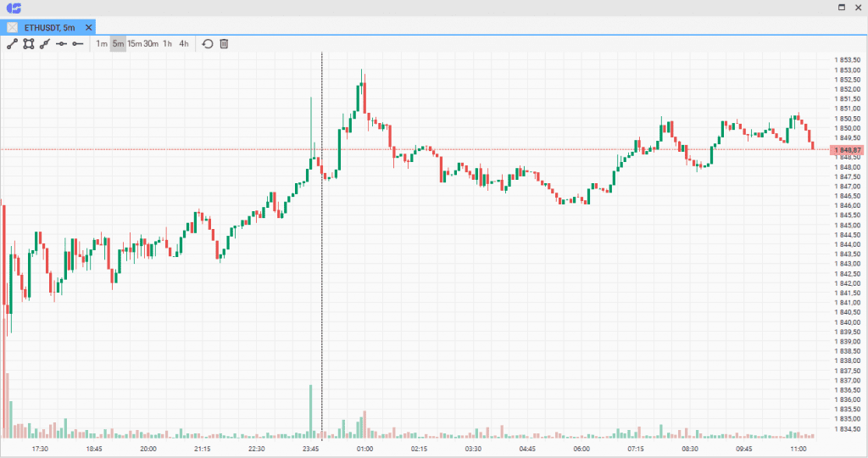
Task: Pick the extended diagonal line tool
Action: (x=45, y=43)
